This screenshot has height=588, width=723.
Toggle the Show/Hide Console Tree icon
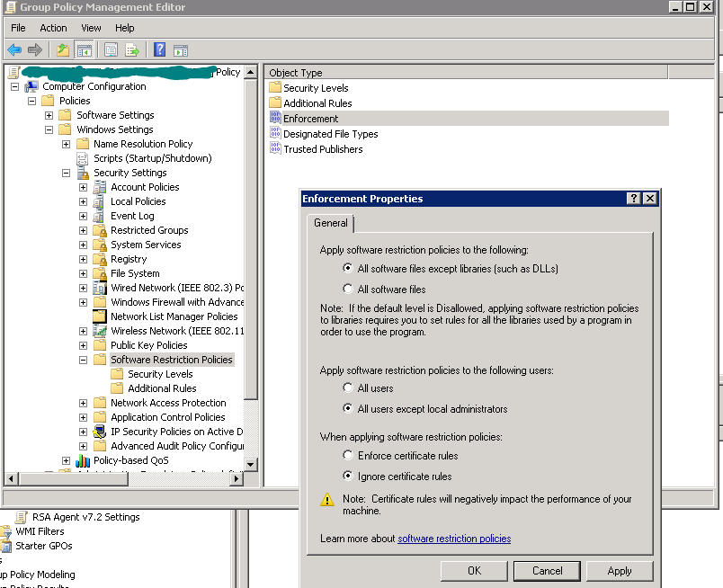[x=84, y=49]
